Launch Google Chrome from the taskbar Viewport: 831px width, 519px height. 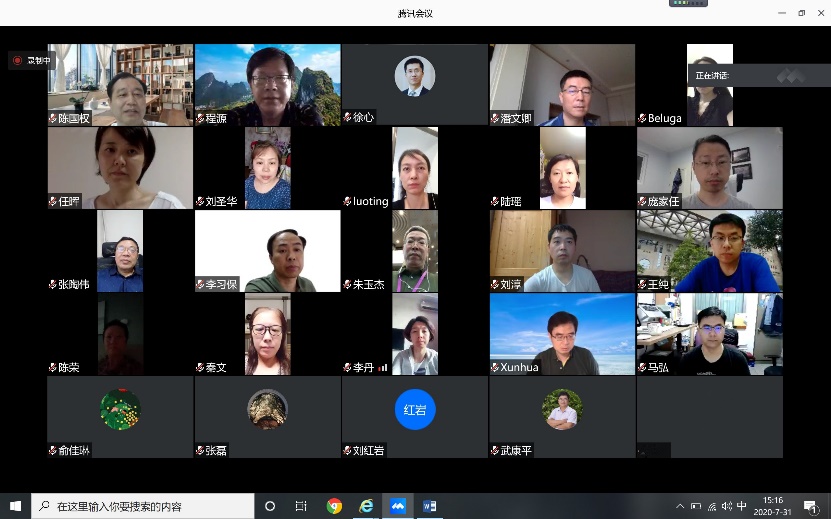(334, 506)
